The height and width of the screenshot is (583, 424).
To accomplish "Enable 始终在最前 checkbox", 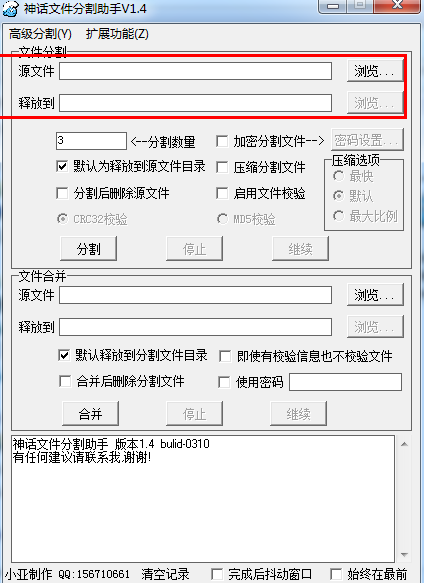I will click(336, 574).
